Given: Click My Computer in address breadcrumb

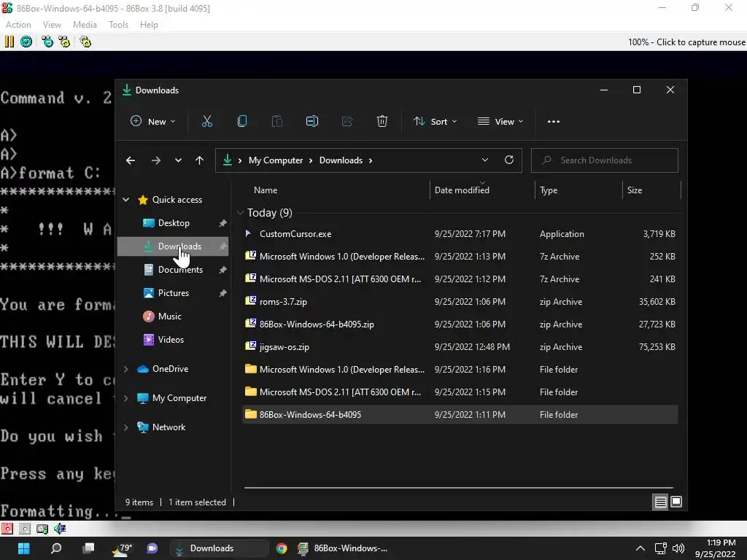Looking at the screenshot, I should click(x=275, y=160).
